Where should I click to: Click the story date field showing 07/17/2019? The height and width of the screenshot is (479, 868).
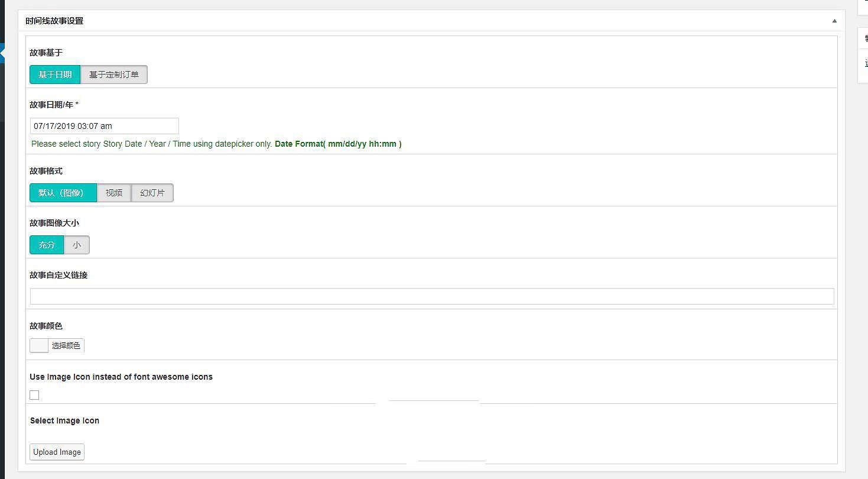(104, 126)
